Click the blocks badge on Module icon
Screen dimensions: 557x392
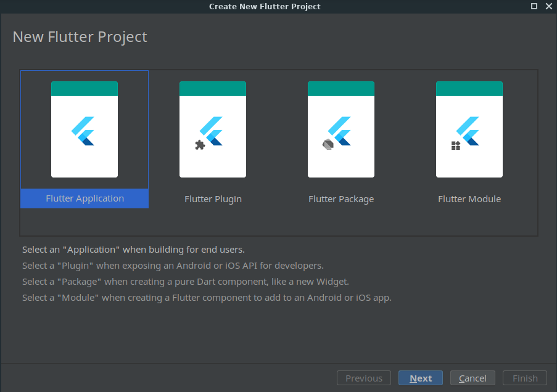(456, 145)
